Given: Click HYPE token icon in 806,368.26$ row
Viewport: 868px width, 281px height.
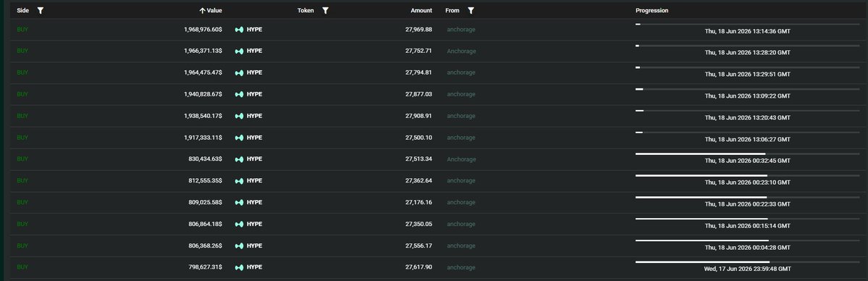Looking at the screenshot, I should pyautogui.click(x=239, y=246).
